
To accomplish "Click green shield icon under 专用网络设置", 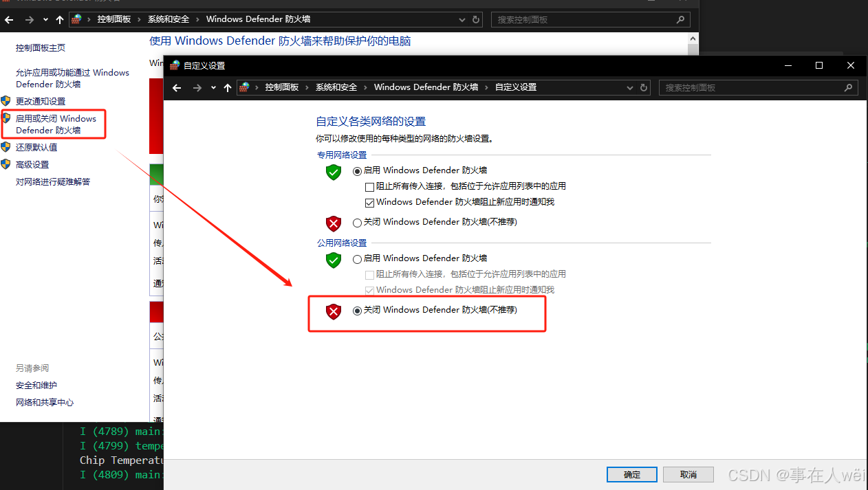I will point(334,172).
